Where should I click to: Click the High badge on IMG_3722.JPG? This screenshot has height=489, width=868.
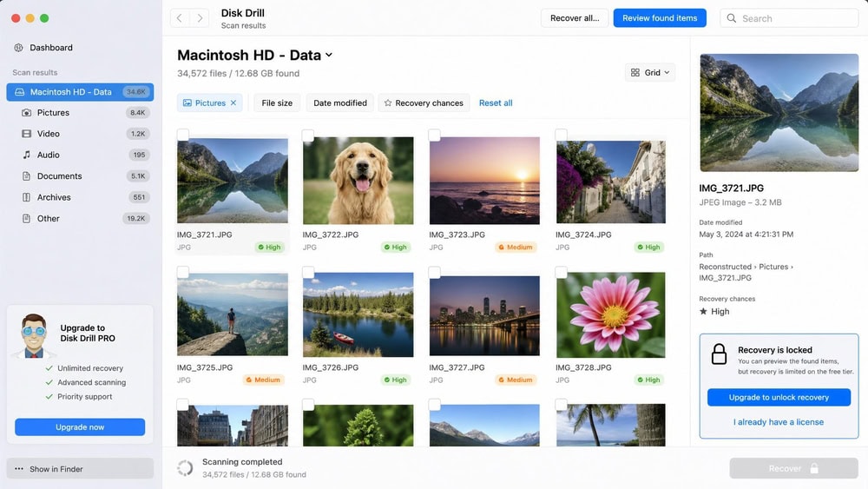(x=395, y=247)
